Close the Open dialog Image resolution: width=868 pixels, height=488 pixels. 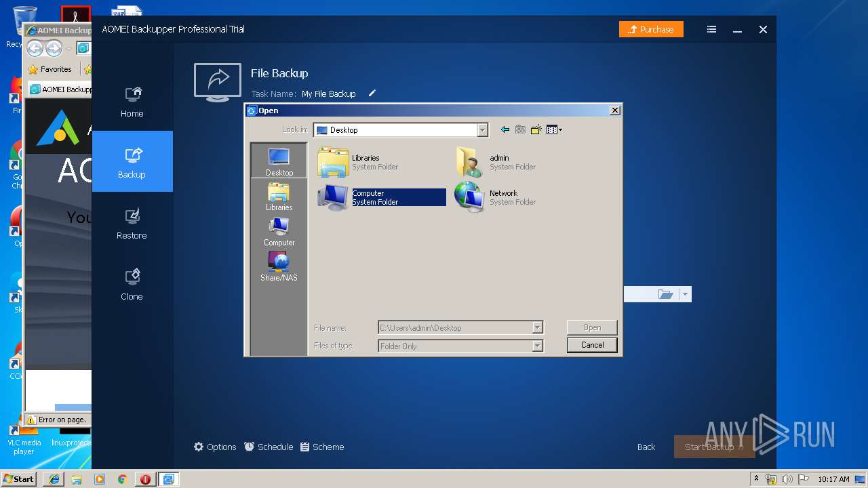[614, 110]
